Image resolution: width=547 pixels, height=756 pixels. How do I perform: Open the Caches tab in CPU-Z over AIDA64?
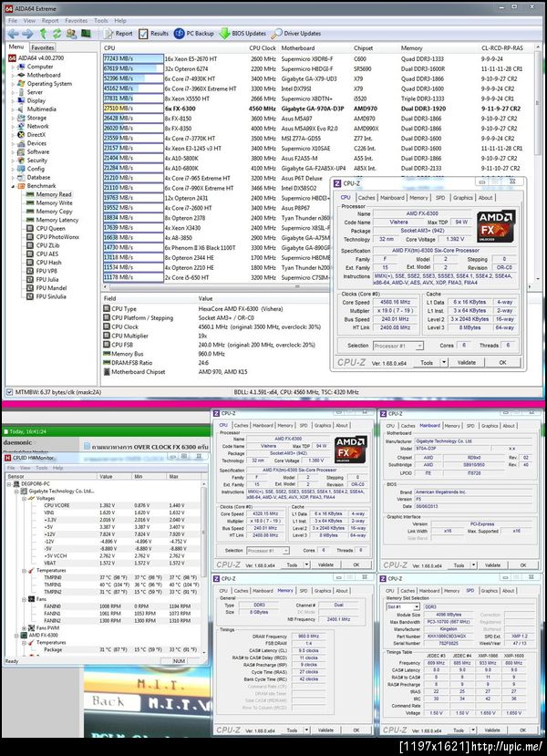tap(366, 198)
